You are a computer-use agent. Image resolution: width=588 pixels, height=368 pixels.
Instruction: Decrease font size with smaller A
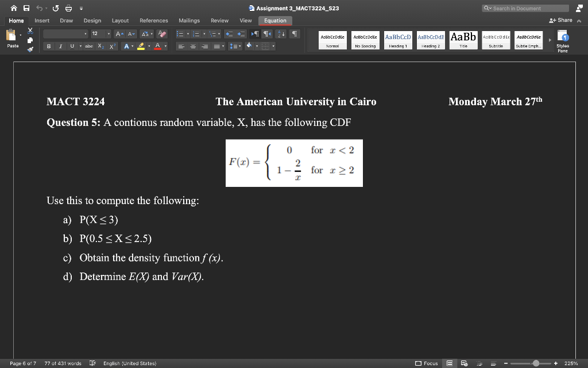pos(131,34)
